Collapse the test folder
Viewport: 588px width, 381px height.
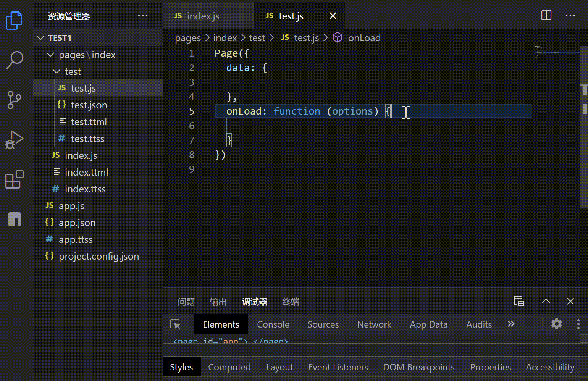click(98, 71)
